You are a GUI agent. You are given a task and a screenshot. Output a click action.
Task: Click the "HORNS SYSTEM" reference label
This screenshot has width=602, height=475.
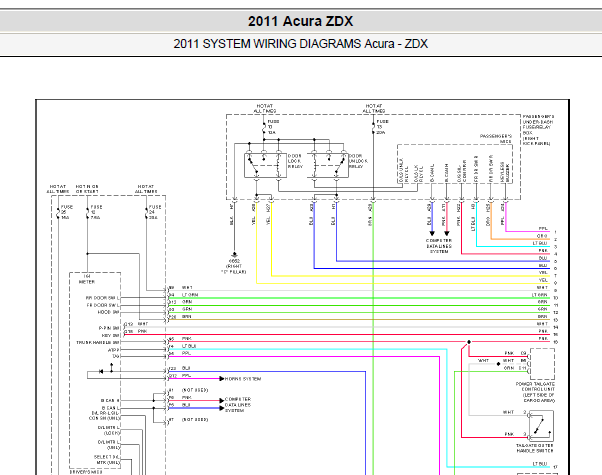[243, 379]
